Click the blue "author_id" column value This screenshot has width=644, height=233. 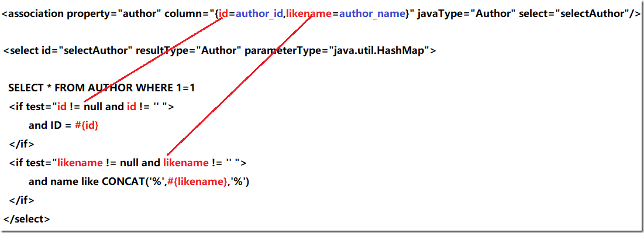pyautogui.click(x=259, y=14)
